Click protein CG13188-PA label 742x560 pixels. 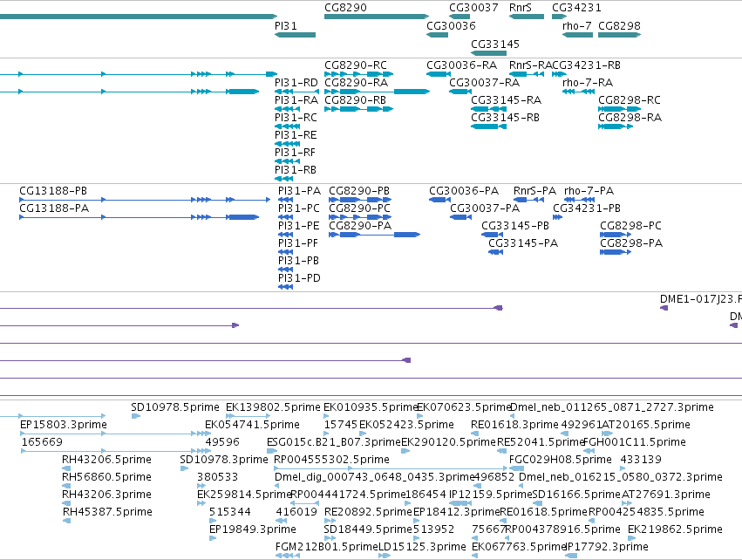coord(54,208)
